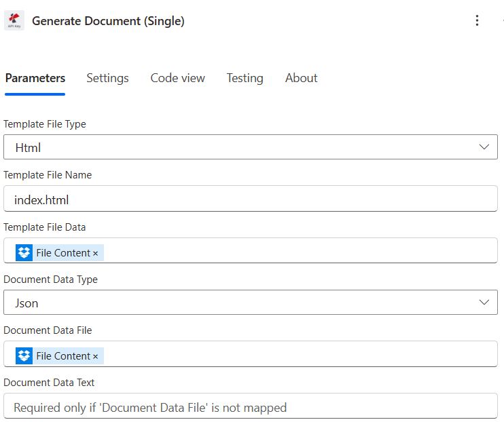Remove File Content token from Template File Data

(x=96, y=253)
